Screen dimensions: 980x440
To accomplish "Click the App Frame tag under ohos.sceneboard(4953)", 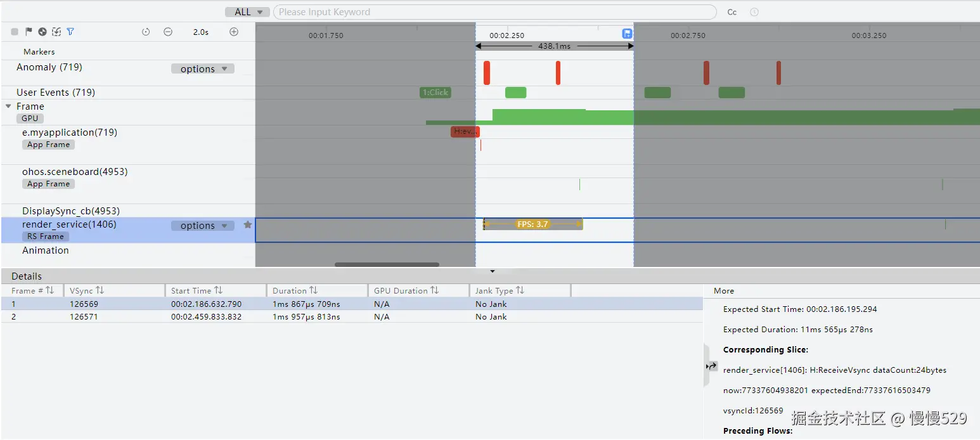I will (49, 184).
